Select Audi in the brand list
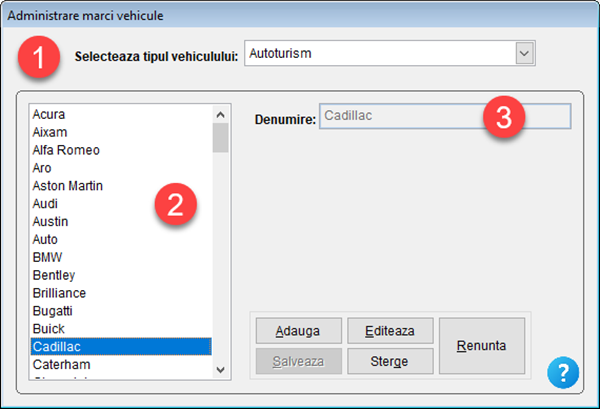600x409 pixels. pyautogui.click(x=121, y=204)
